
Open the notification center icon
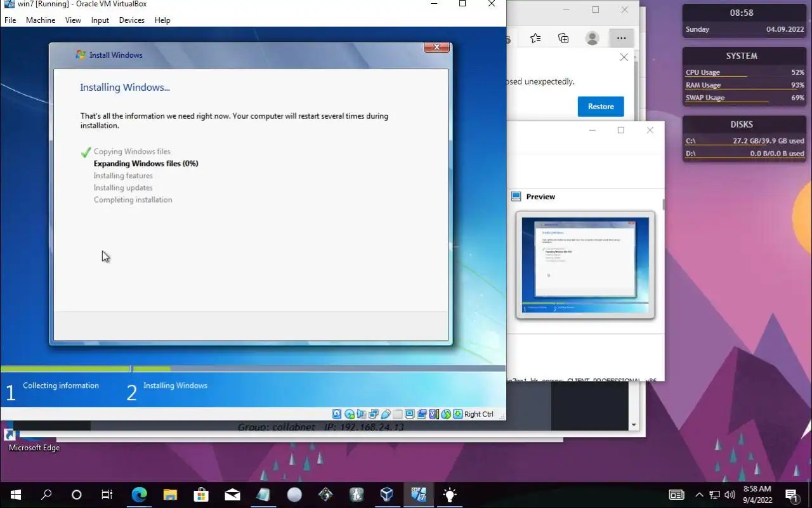click(792, 495)
